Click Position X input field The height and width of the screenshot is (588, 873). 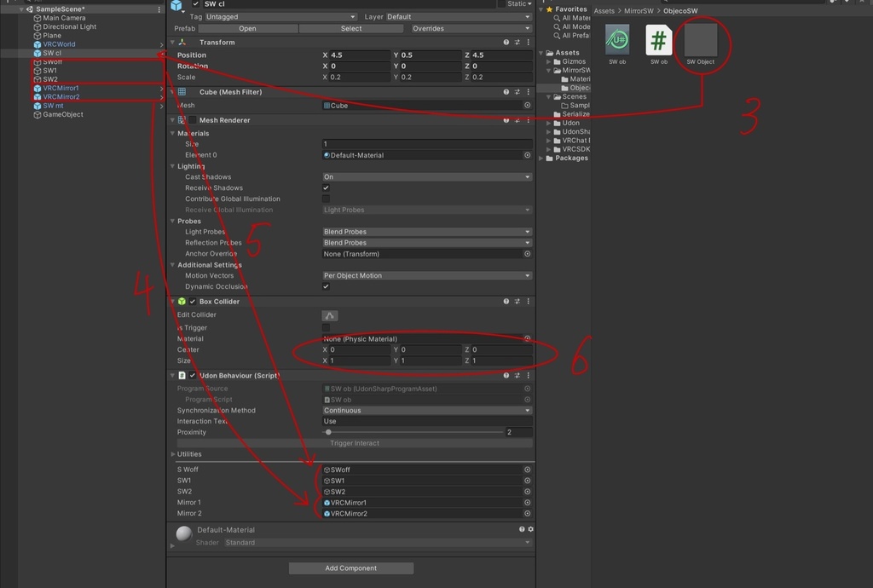point(360,55)
